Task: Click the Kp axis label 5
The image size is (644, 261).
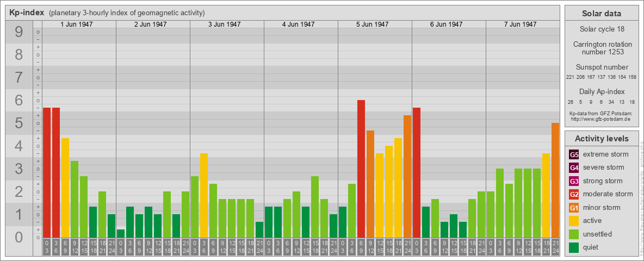Action: [x=18, y=123]
